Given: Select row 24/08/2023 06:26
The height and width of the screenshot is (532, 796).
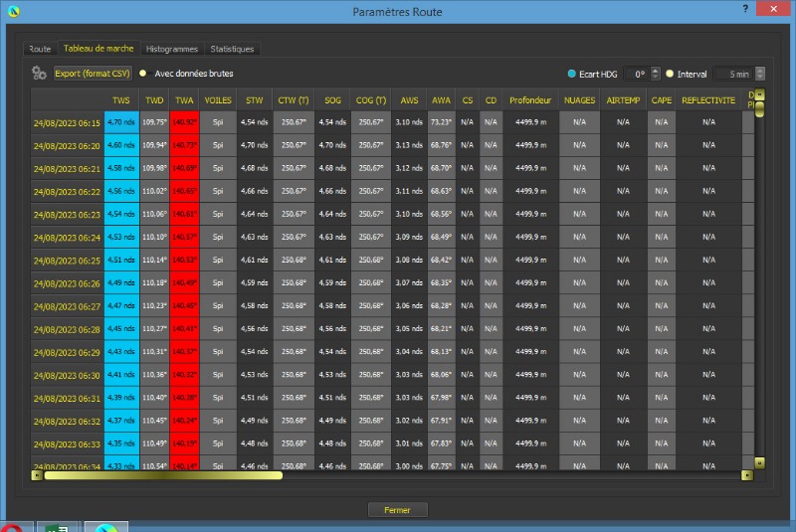Looking at the screenshot, I should [67, 283].
